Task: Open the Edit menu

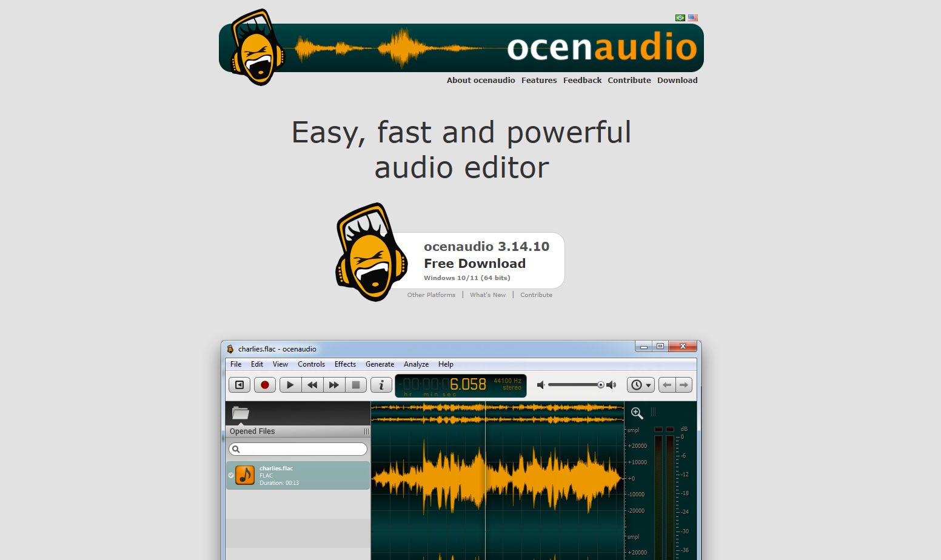Action: pos(257,364)
